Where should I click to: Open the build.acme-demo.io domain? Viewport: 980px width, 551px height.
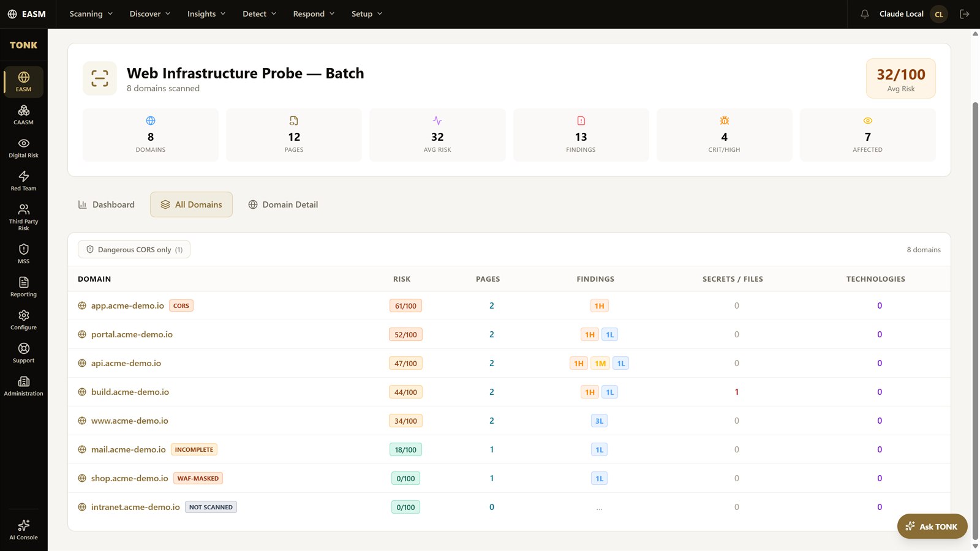130,392
